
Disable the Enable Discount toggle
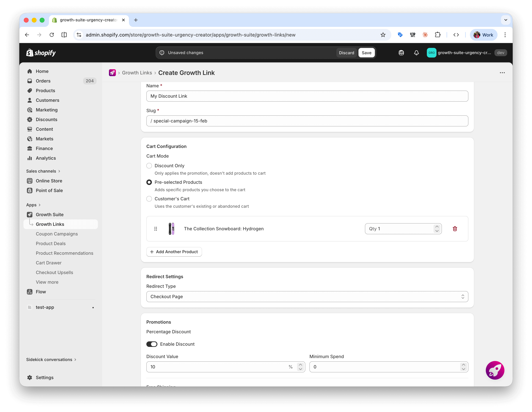tap(152, 344)
